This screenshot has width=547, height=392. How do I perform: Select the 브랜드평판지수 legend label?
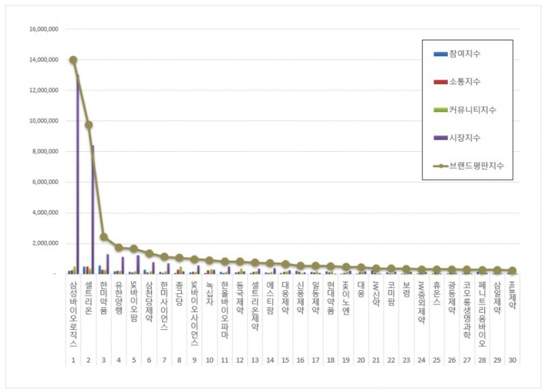coord(477,166)
